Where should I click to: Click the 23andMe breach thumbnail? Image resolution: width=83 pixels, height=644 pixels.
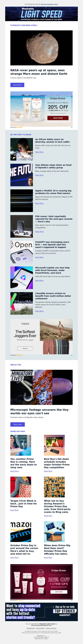click(x=22, y=303)
